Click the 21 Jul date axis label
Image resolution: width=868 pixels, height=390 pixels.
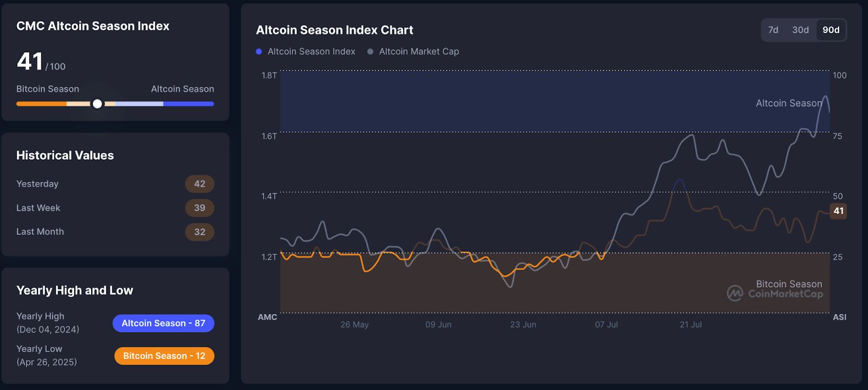691,324
